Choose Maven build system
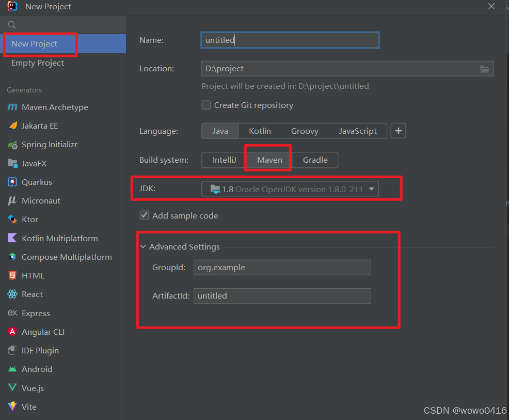509x420 pixels. point(269,160)
